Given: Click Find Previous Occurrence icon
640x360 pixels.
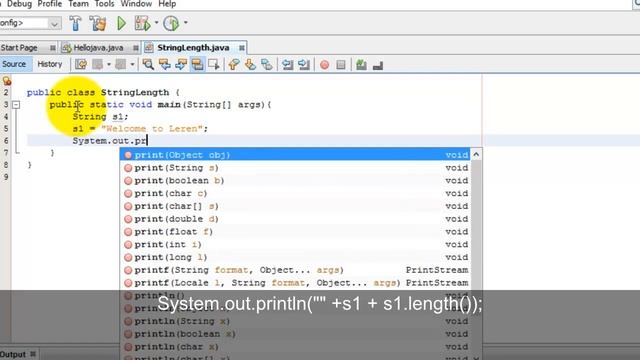Looking at the screenshot, I should pyautogui.click(x=164, y=64).
